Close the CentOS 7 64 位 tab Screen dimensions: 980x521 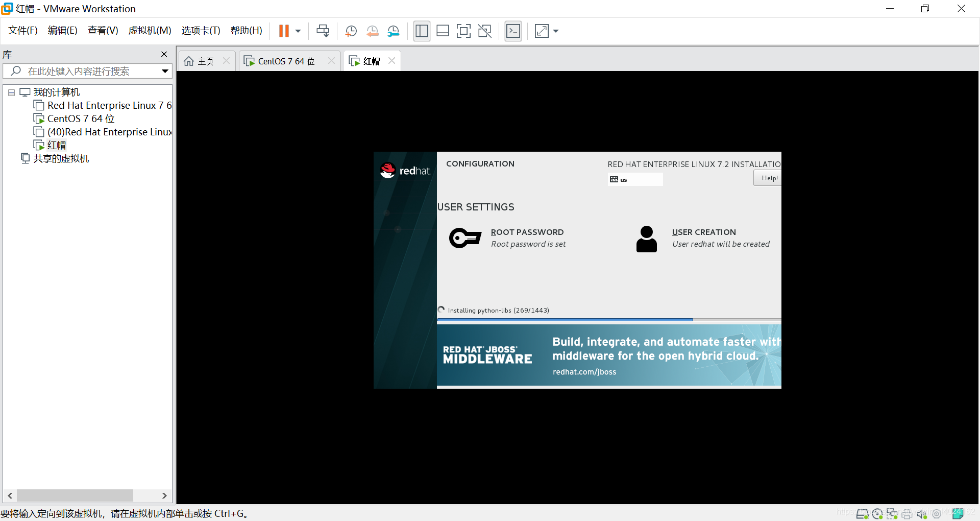(331, 61)
